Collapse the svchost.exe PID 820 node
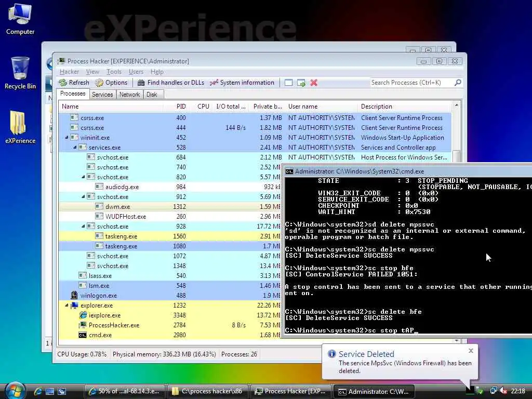 (83, 177)
